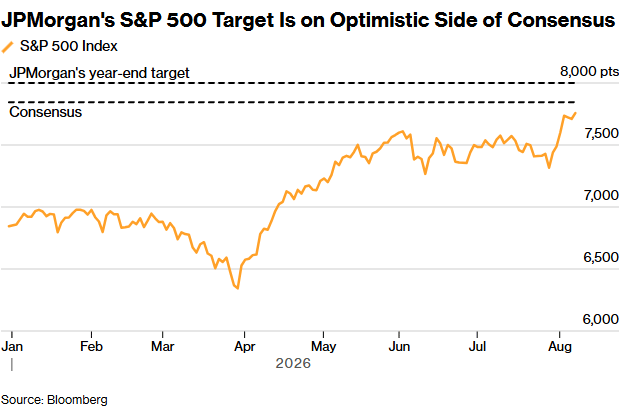
Task: Click the 6,500 y-axis label
Action: pos(601,257)
